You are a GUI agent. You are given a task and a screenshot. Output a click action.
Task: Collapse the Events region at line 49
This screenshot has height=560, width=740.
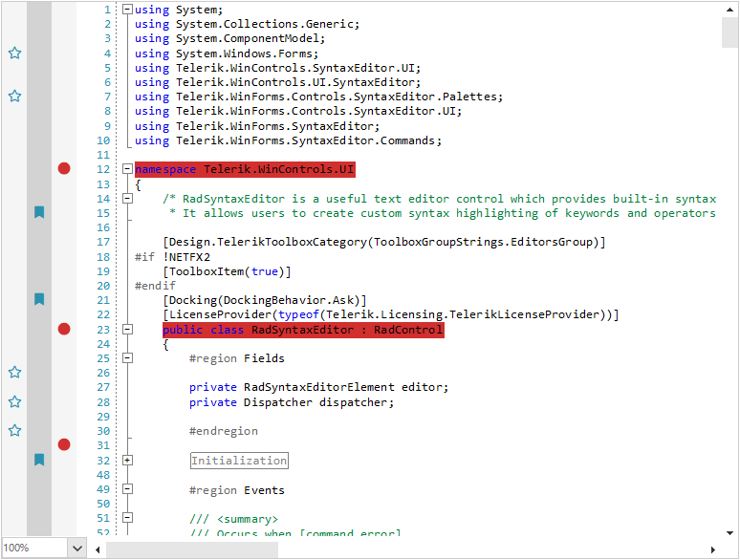click(x=127, y=488)
